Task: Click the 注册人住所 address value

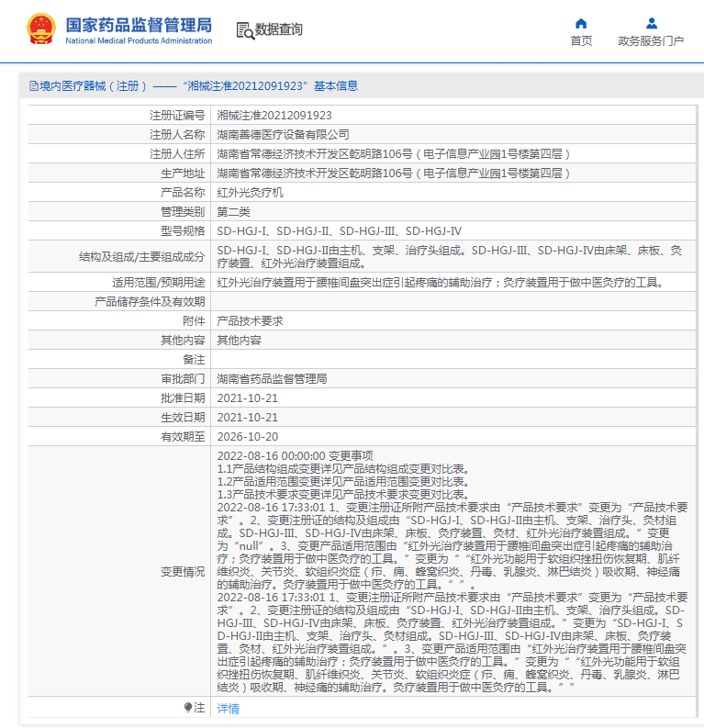Action: tap(393, 153)
